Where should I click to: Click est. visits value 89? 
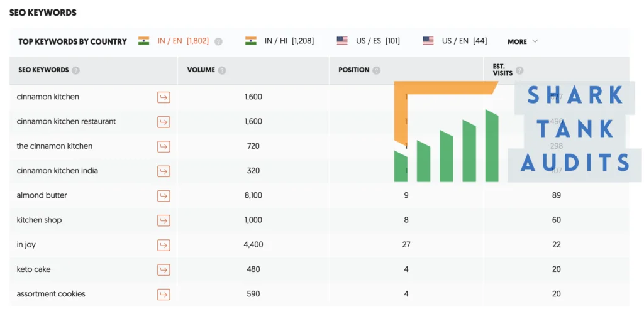pos(557,195)
